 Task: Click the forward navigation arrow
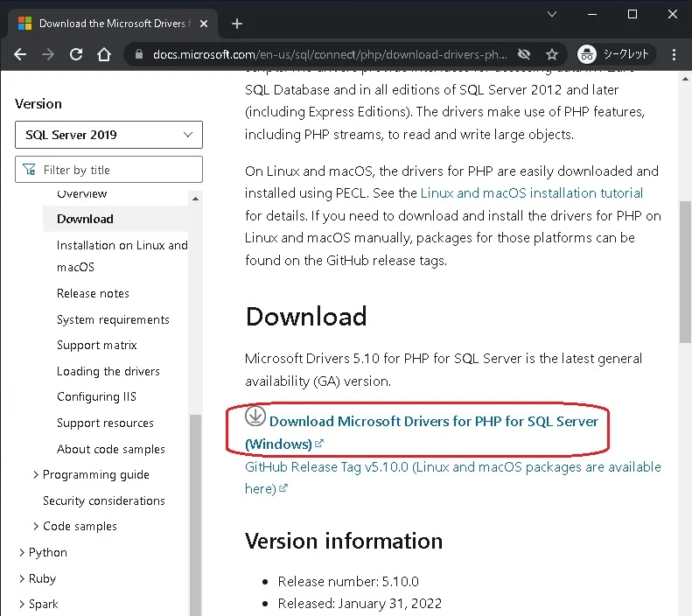pos(47,54)
